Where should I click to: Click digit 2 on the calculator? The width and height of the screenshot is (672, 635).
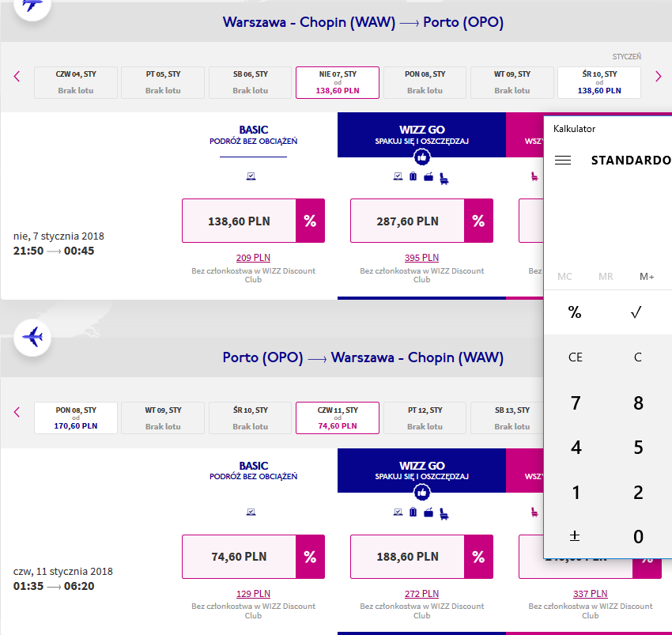pyautogui.click(x=638, y=492)
